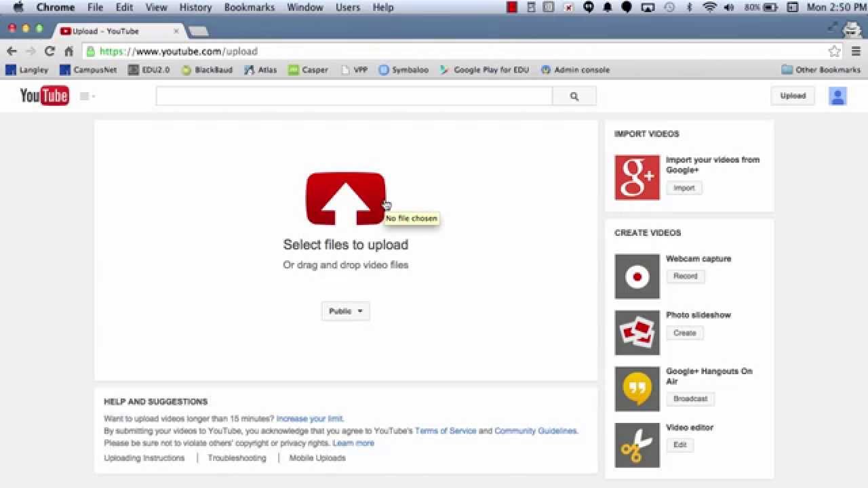Click the Video editor scissors icon
Viewport: 868px width, 488px height.
[x=637, y=445]
